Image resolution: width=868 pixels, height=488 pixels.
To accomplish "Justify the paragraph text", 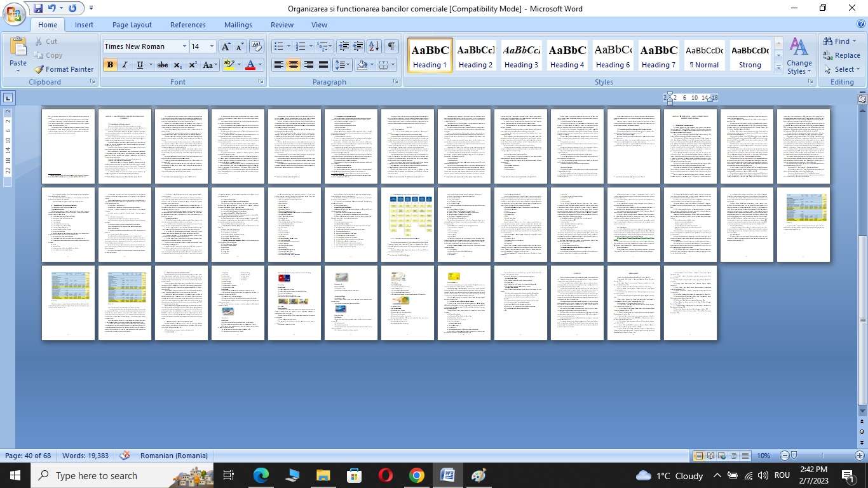I will click(323, 65).
